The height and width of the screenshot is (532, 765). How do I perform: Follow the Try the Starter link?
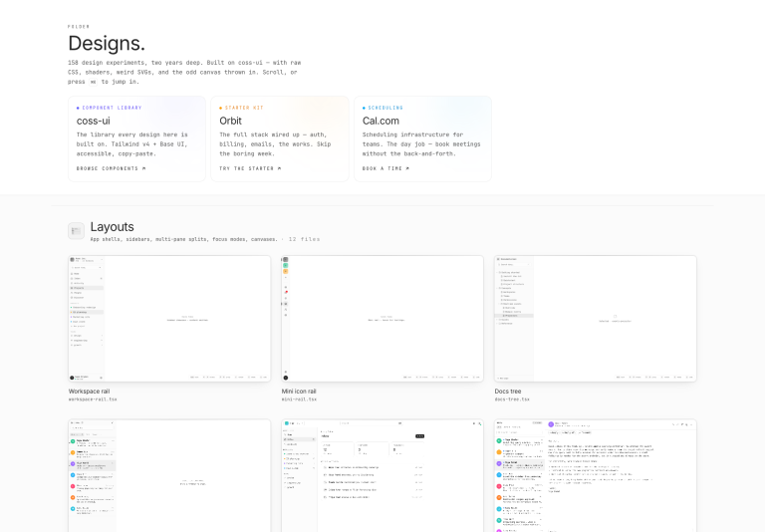pos(250,168)
